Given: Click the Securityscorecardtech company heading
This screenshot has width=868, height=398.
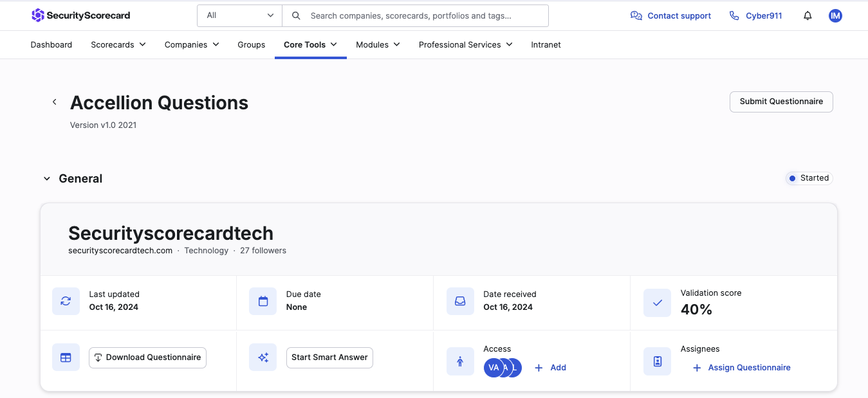Looking at the screenshot, I should tap(171, 233).
